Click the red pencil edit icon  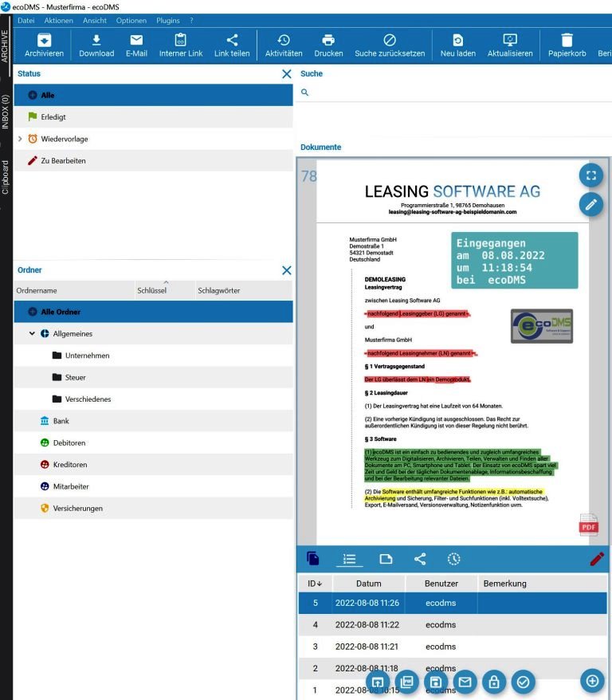point(597,559)
